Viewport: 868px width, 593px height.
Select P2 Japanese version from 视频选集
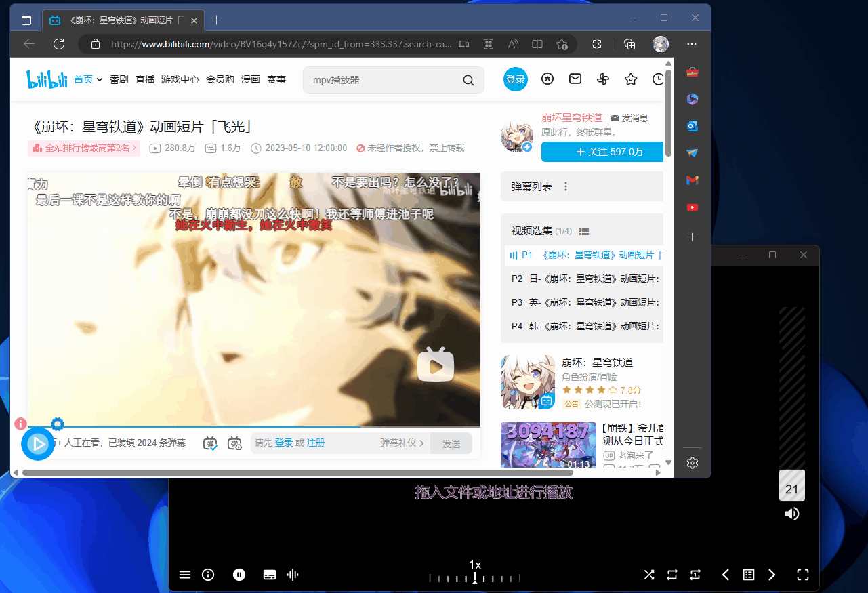click(583, 279)
